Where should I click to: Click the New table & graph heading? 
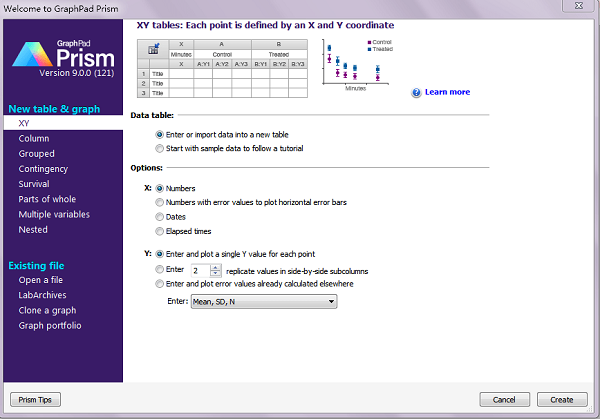tap(54, 109)
